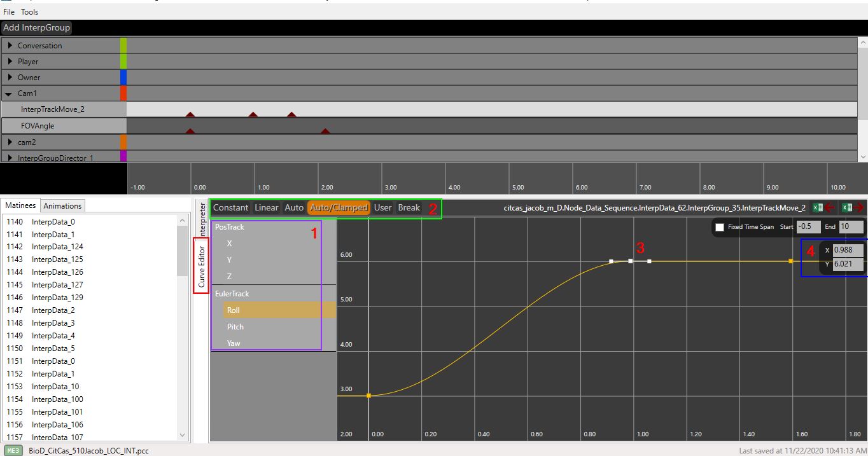
Task: Click the timeline groups scrollbar down arrow
Action: [x=863, y=156]
